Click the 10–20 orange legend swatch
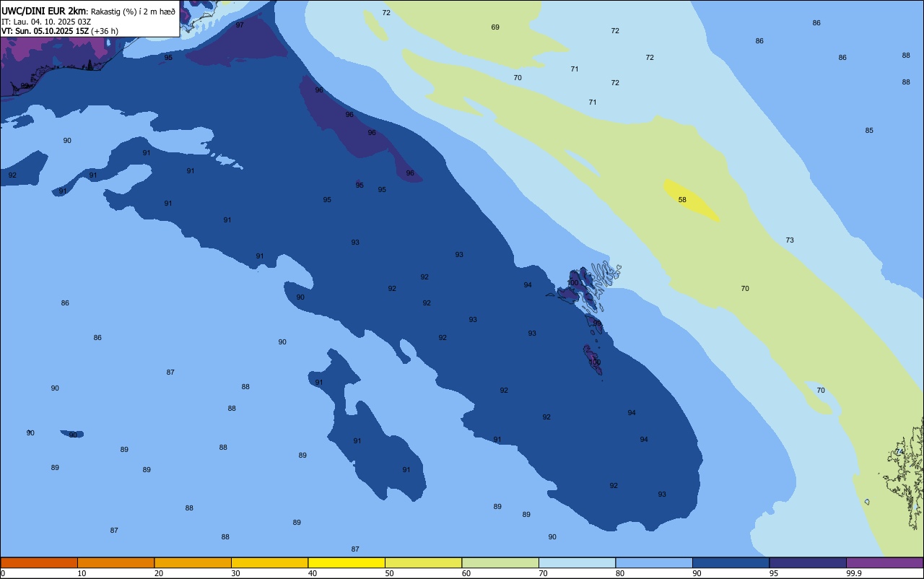The width and height of the screenshot is (924, 579). tap(115, 562)
